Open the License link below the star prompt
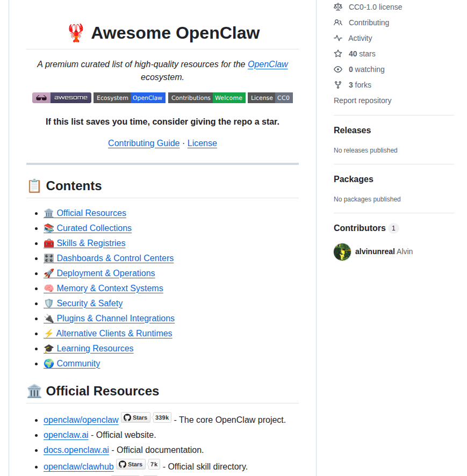This screenshot has width=467, height=476. click(x=202, y=143)
